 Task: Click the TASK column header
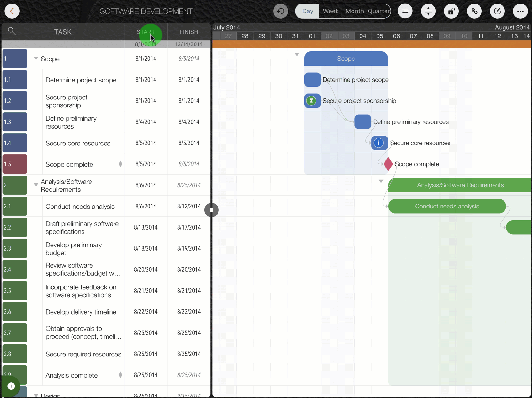click(x=63, y=32)
